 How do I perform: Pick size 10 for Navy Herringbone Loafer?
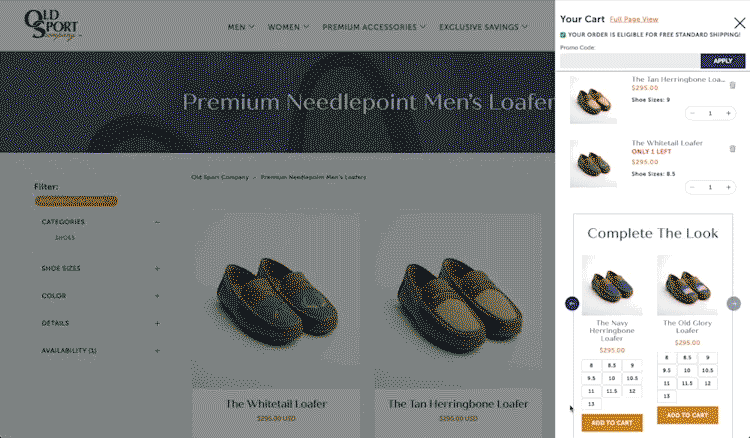pos(612,379)
